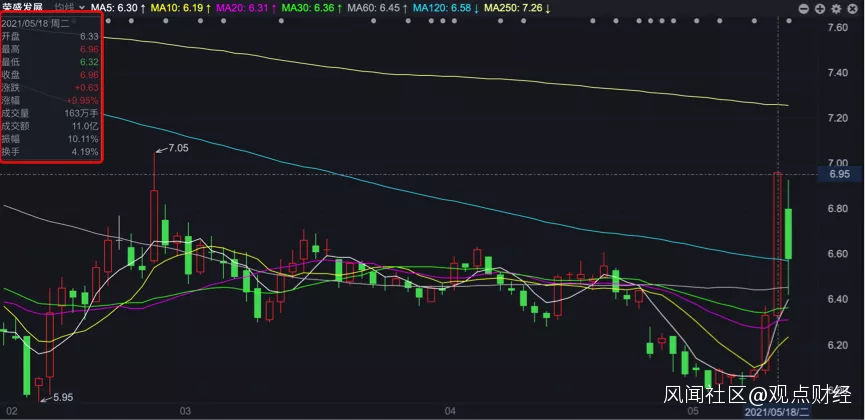Click the 涨跌 +0.63 row

click(51, 87)
